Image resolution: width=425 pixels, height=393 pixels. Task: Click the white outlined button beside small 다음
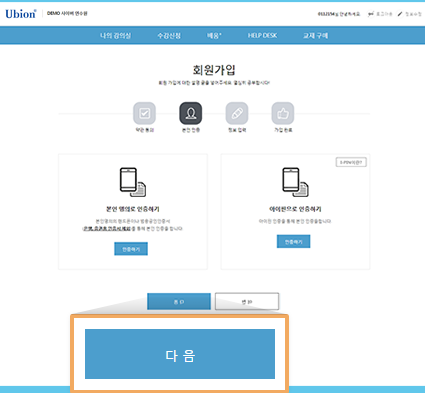click(247, 302)
